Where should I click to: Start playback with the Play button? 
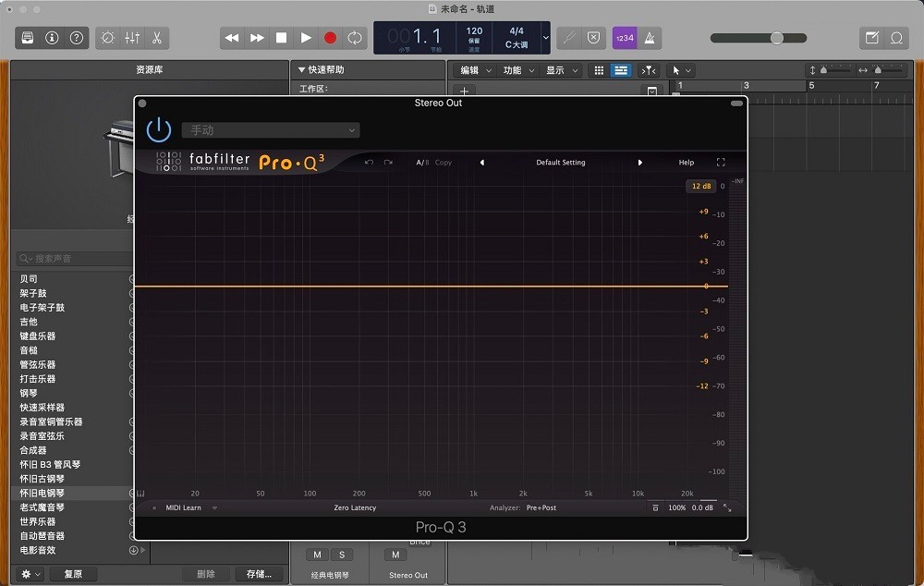[x=306, y=38]
